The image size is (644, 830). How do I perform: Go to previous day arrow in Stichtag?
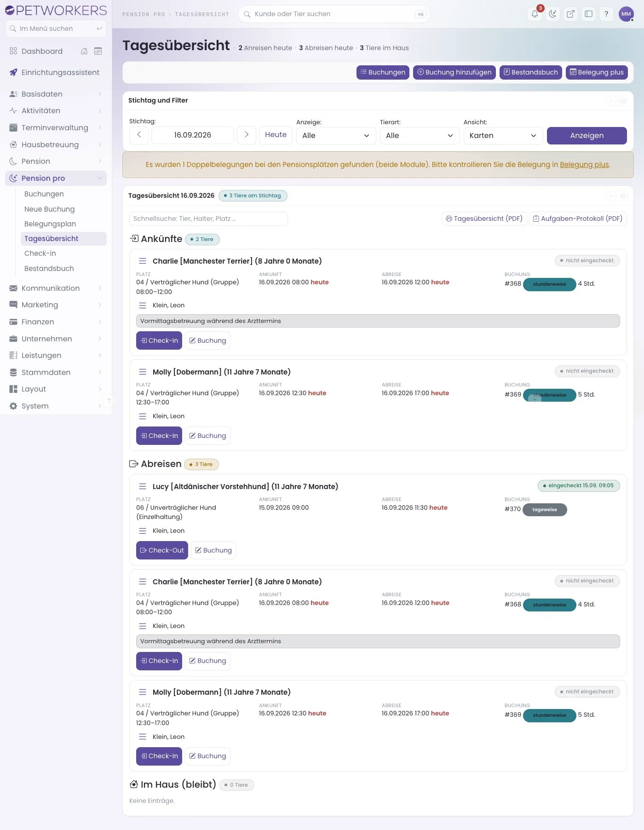(139, 135)
